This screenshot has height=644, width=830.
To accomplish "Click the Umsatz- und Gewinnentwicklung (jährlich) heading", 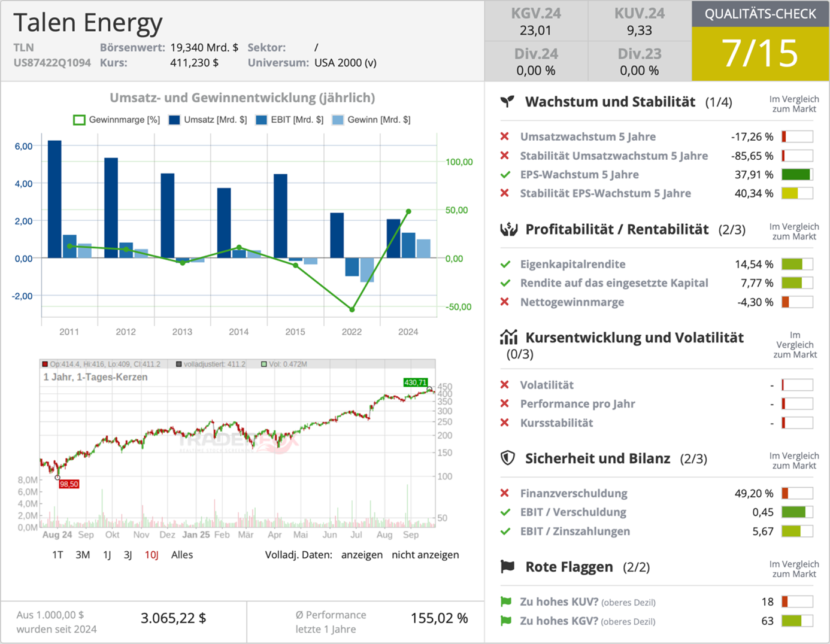I will tap(243, 98).
